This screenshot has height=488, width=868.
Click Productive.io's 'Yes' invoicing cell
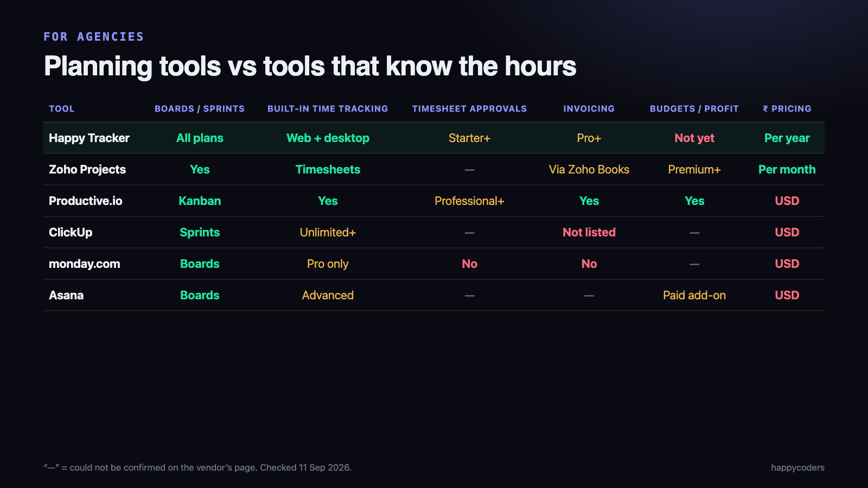click(589, 201)
